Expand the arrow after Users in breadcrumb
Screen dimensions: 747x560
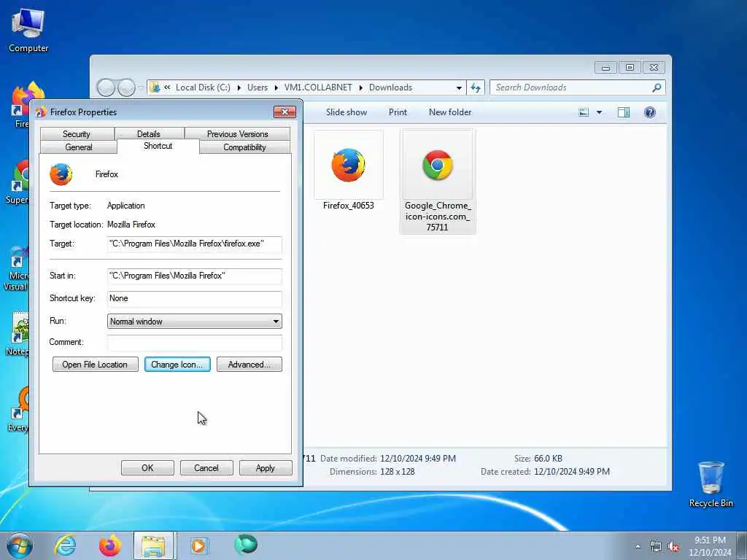[276, 87]
